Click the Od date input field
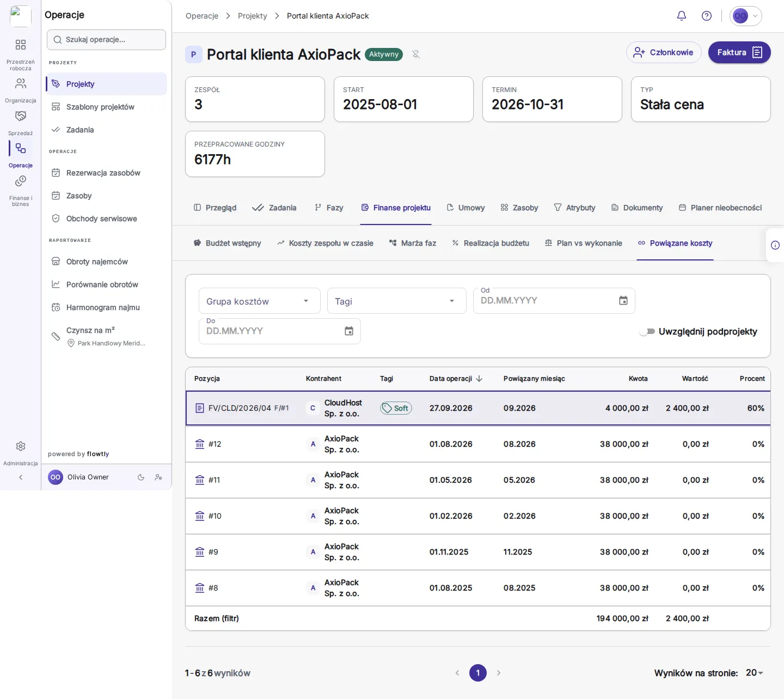 554,301
